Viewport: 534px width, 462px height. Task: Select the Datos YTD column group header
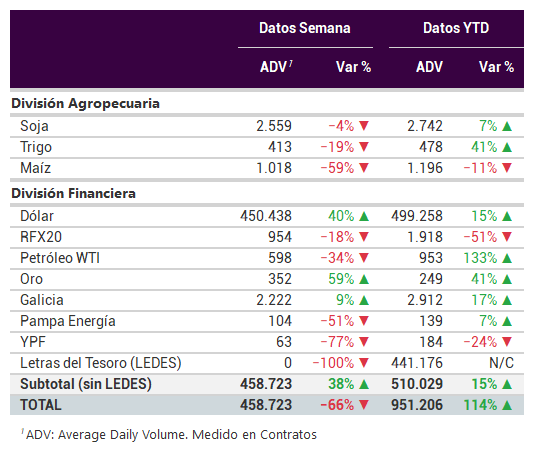(456, 28)
